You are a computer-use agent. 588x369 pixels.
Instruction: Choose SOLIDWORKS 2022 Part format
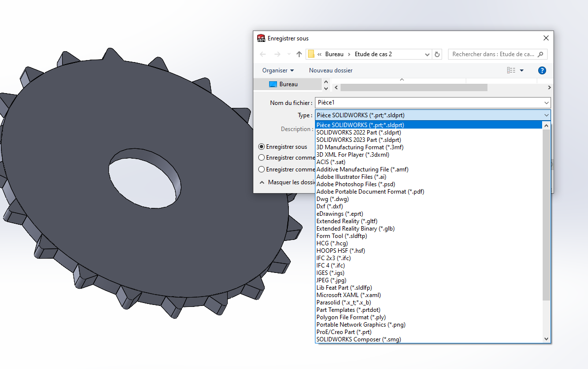[429, 133]
